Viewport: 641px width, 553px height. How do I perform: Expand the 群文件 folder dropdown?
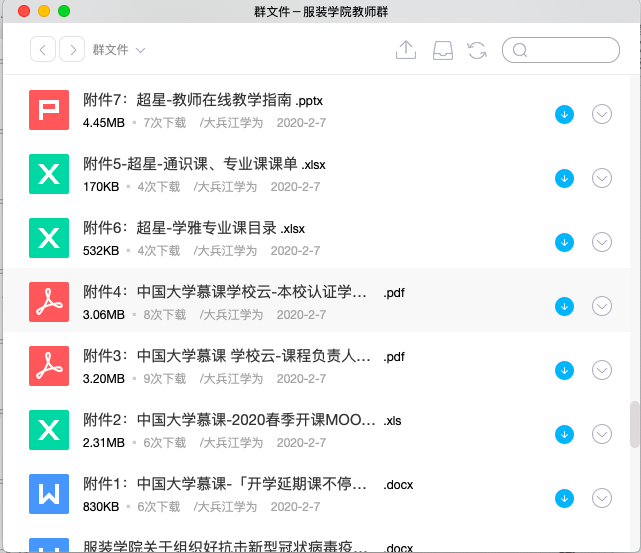(x=119, y=50)
